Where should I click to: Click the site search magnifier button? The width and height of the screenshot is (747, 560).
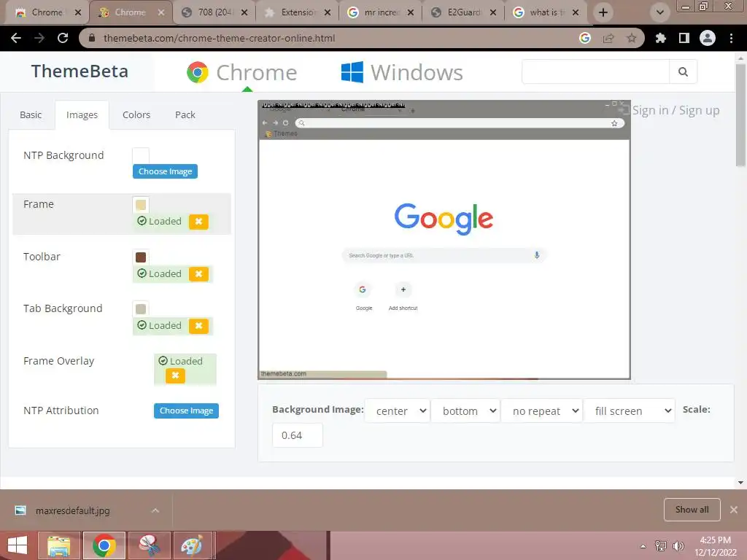pyautogui.click(x=683, y=71)
